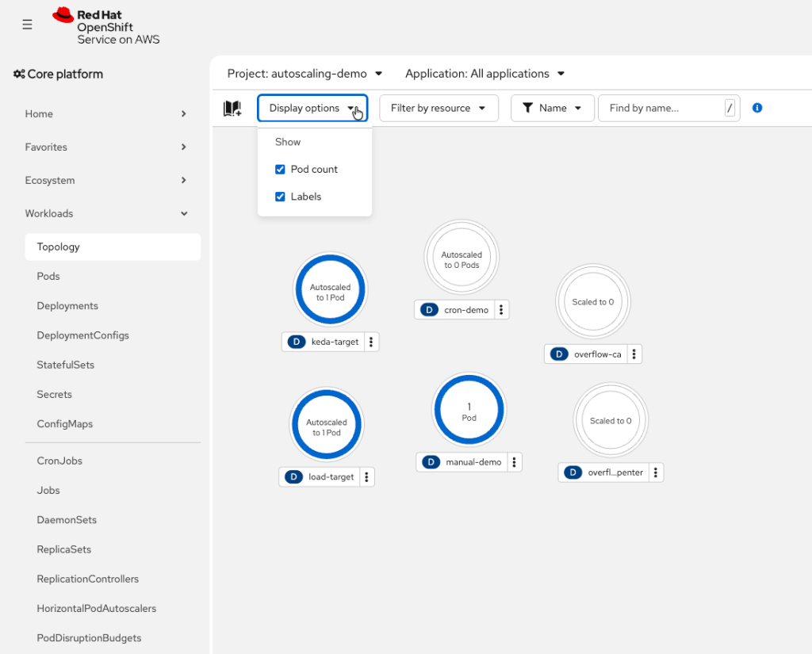Click the Core platform gears icon
This screenshot has width=812, height=654.
point(19,74)
